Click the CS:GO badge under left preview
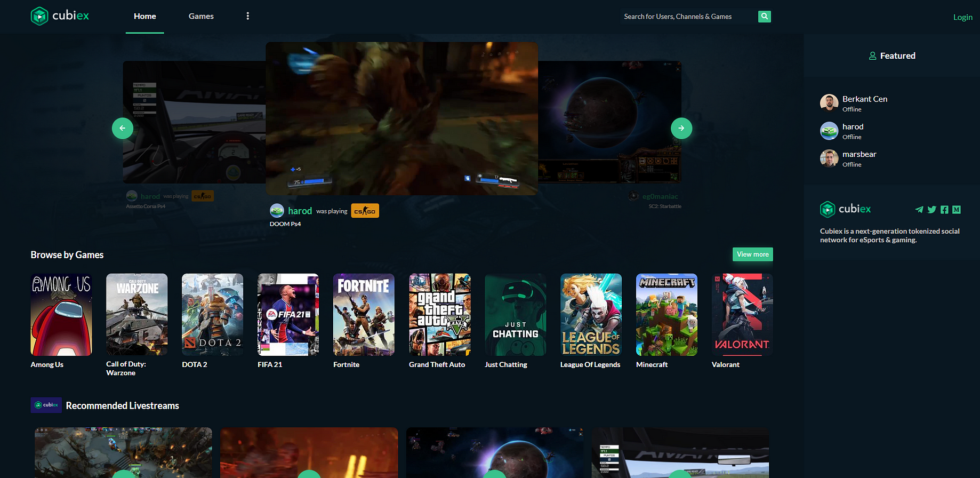980x478 pixels. click(x=203, y=196)
